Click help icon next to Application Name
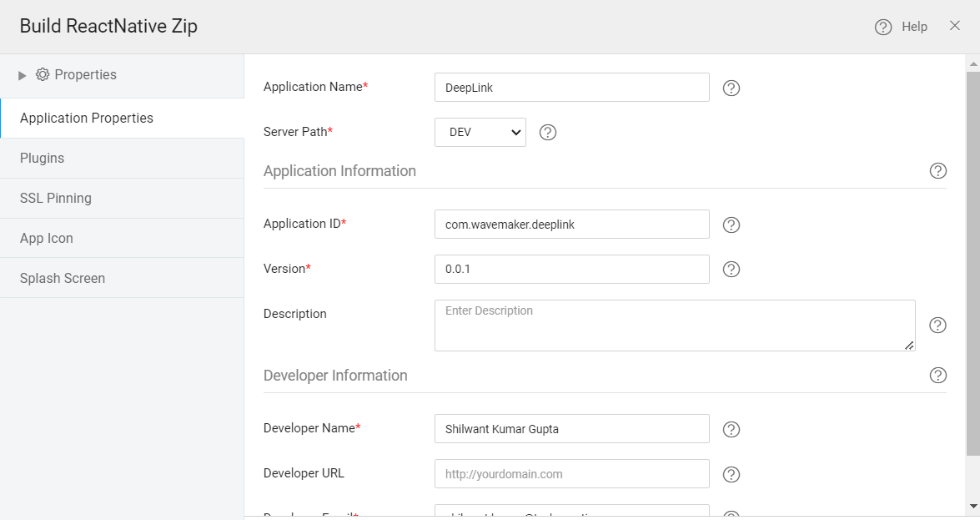Image resolution: width=980 pixels, height=520 pixels. coord(731,88)
